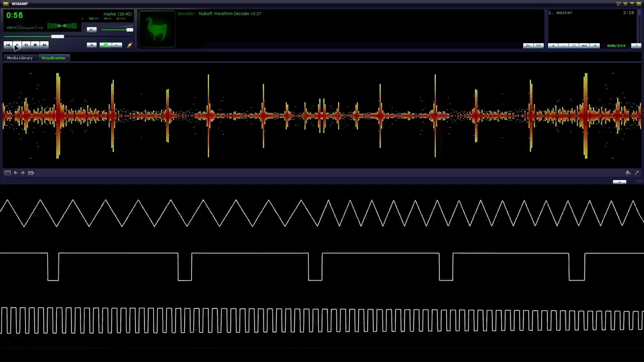Click the song position seek bar handle

click(57, 37)
